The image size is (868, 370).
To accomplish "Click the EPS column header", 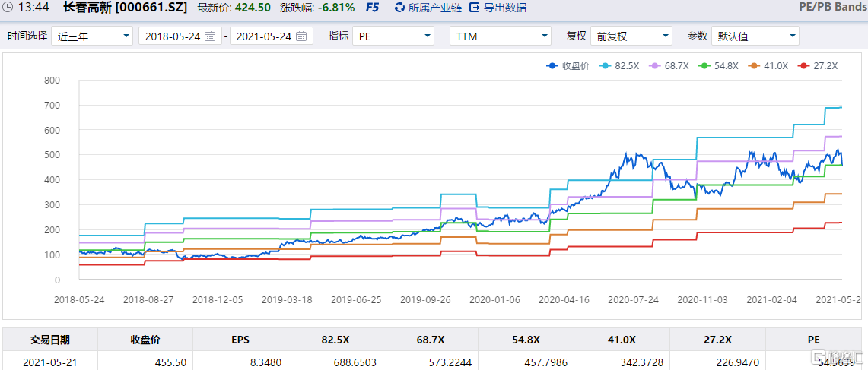I will click(x=240, y=340).
